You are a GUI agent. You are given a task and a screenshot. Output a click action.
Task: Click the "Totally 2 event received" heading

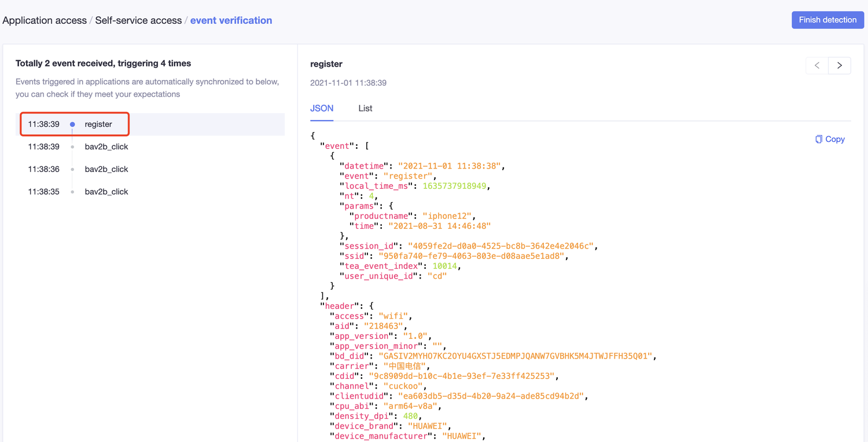click(x=103, y=63)
